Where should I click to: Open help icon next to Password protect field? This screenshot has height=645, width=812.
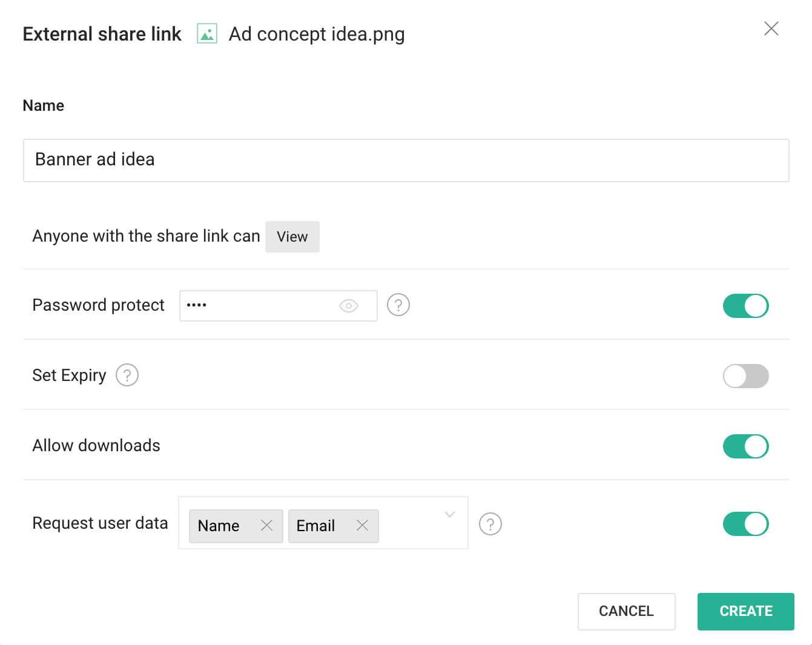click(398, 305)
